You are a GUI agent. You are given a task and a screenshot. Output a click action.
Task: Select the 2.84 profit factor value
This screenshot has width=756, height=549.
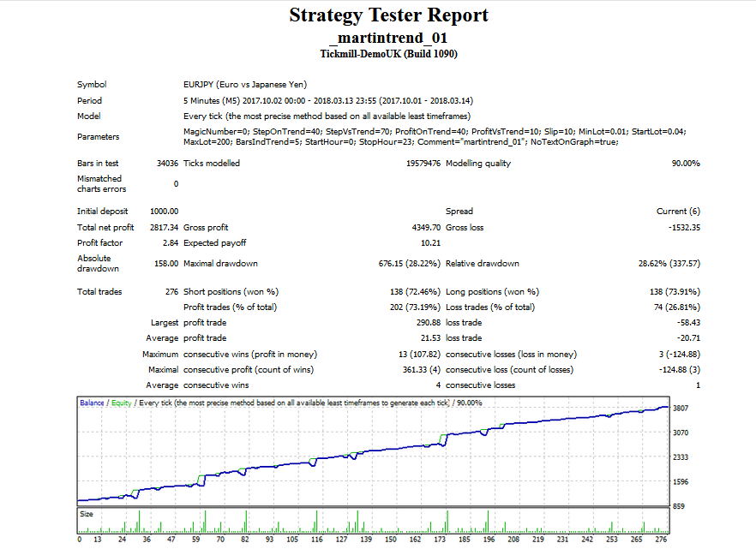(171, 242)
